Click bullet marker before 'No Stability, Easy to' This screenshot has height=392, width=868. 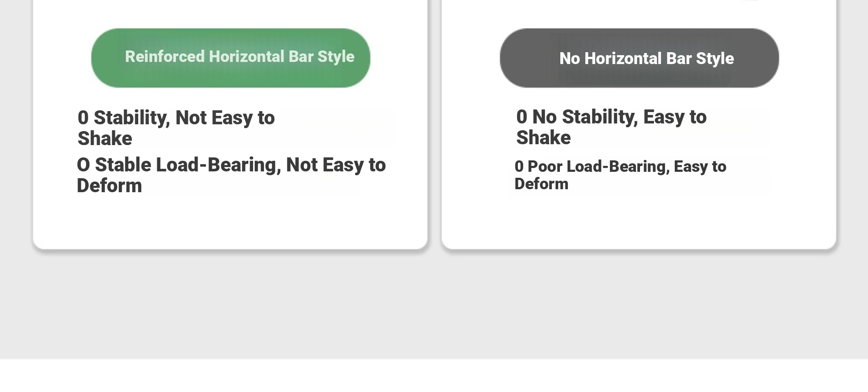pyautogui.click(x=522, y=117)
